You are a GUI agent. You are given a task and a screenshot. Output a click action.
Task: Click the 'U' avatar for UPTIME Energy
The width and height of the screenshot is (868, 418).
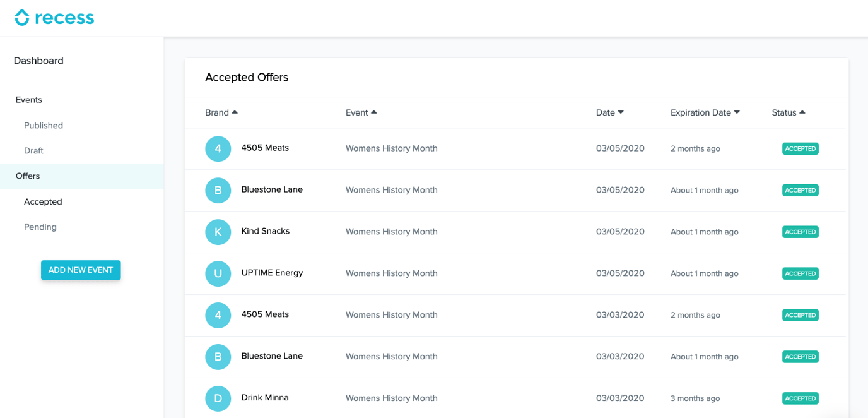(218, 274)
